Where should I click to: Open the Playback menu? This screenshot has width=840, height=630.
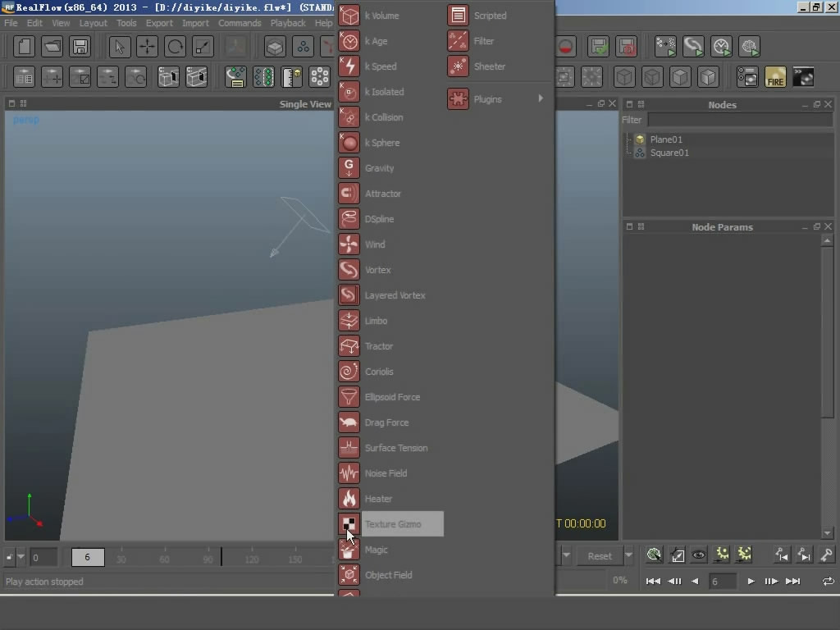tap(288, 23)
